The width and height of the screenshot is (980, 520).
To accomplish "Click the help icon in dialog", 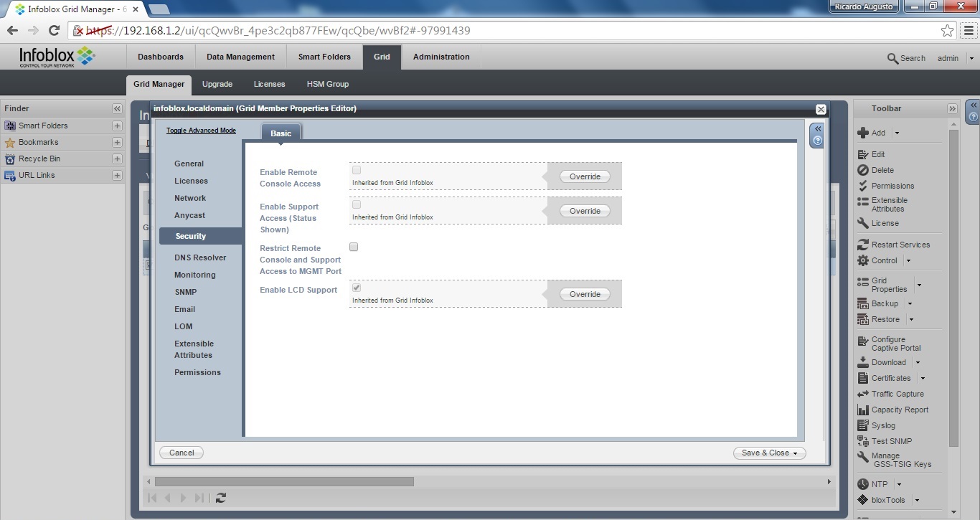I will pyautogui.click(x=816, y=141).
